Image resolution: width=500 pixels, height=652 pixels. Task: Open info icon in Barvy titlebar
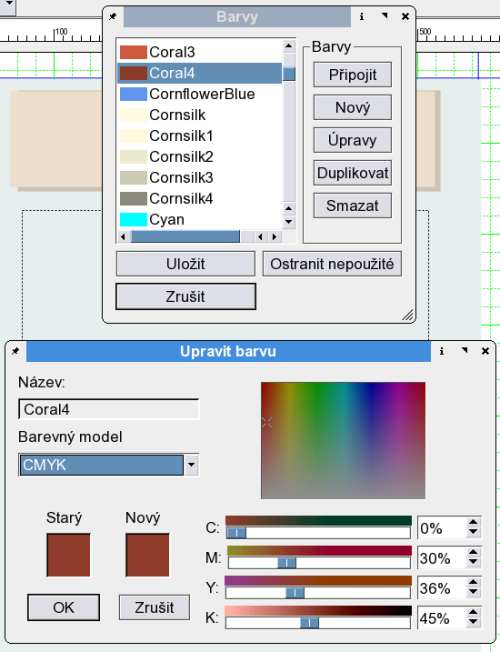point(362,17)
